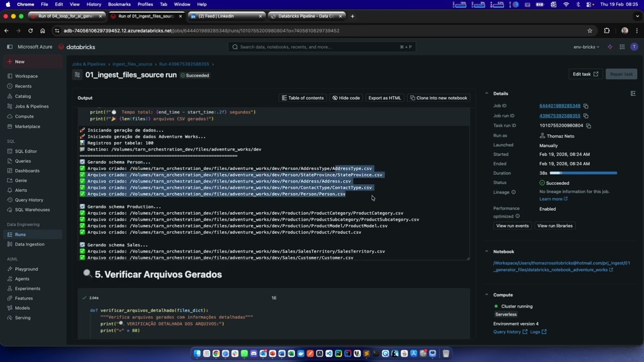The height and width of the screenshot is (362, 644).
Task: Collapse the Notebook section
Action: click(487, 251)
